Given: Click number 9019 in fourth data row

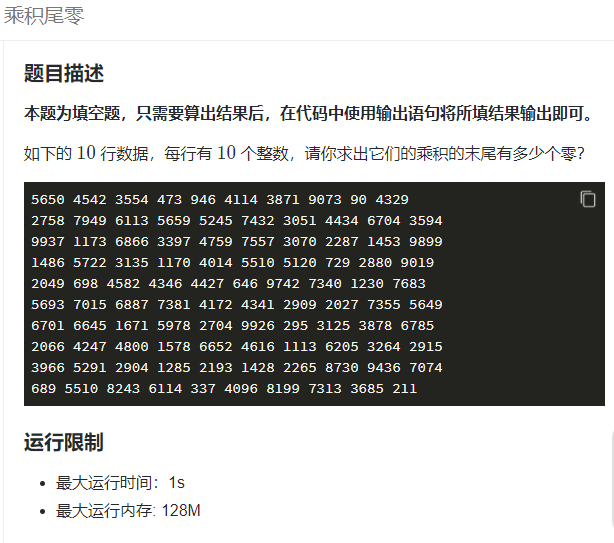Looking at the screenshot, I should (417, 263).
